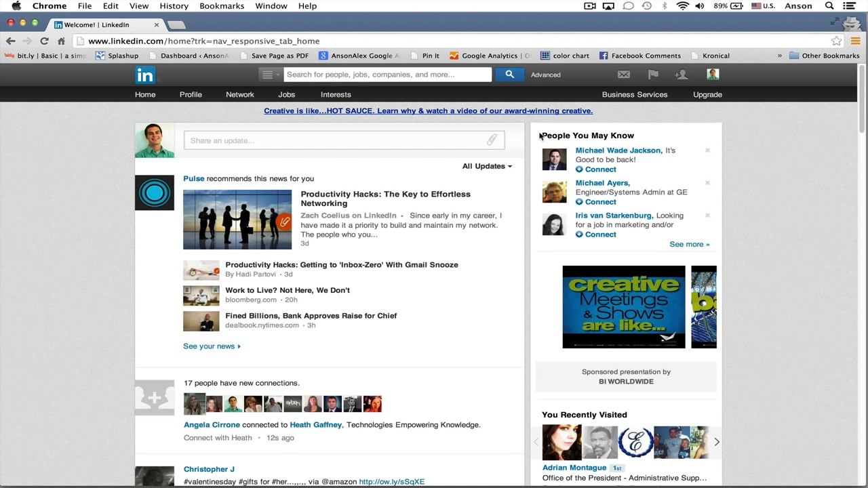
Task: Open the Facebook Comments bookmark
Action: point(639,56)
